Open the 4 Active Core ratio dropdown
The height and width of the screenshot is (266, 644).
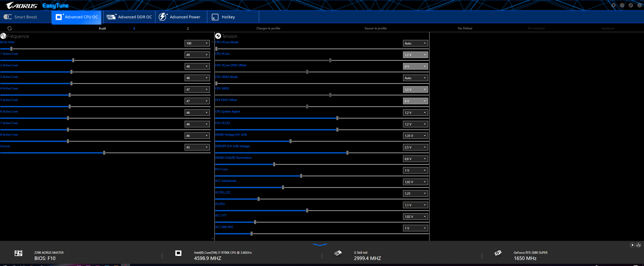197,89
